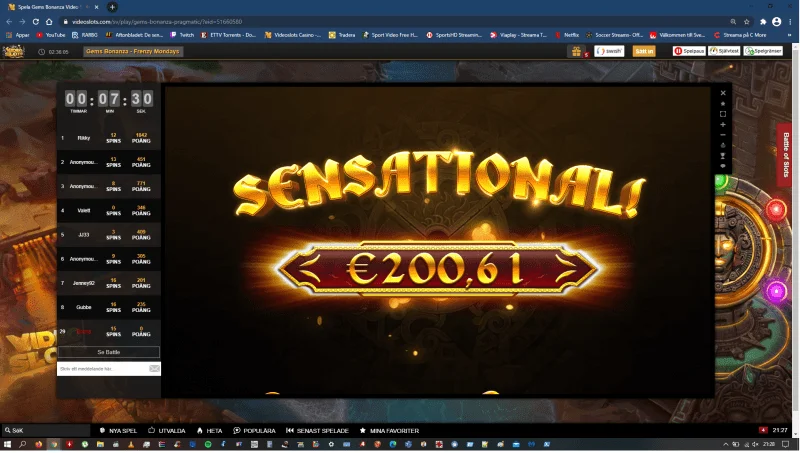Open the Tradera bookmark
The width and height of the screenshot is (800, 453).
pyautogui.click(x=342, y=35)
